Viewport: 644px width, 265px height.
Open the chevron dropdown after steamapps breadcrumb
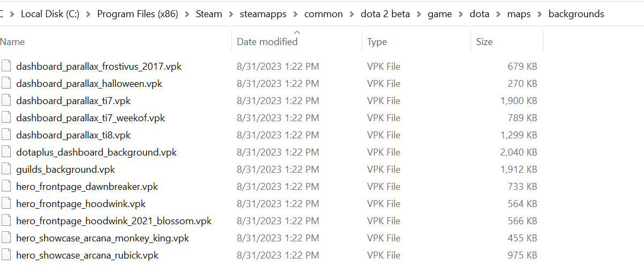click(x=296, y=14)
